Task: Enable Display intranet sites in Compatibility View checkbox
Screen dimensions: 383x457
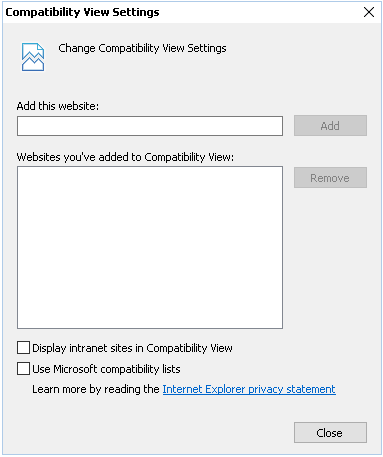Action: (x=23, y=348)
